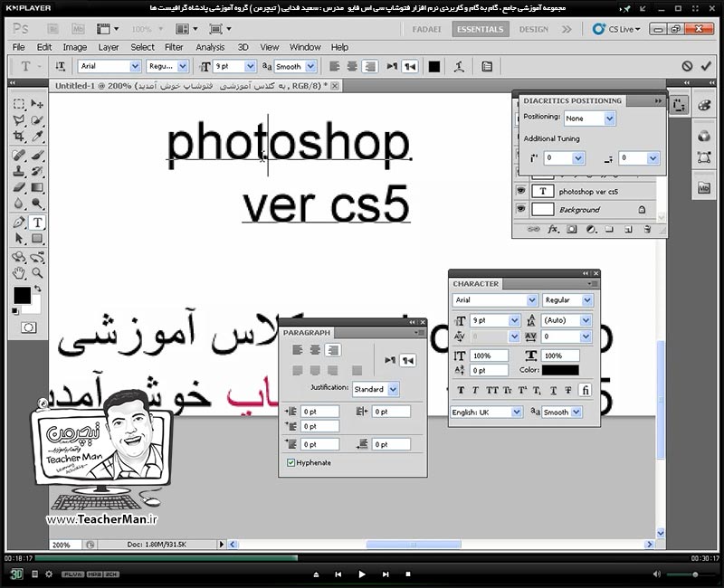Click play in KMPlayer controls
The height and width of the screenshot is (588, 724).
pyautogui.click(x=361, y=574)
